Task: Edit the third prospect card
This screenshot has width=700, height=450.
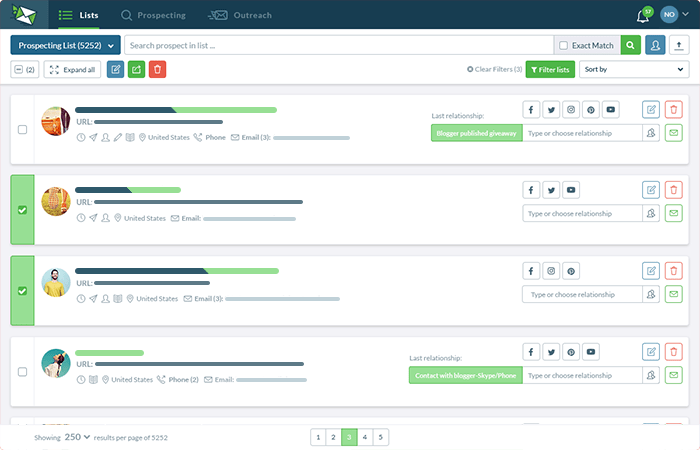Action: pyautogui.click(x=651, y=271)
